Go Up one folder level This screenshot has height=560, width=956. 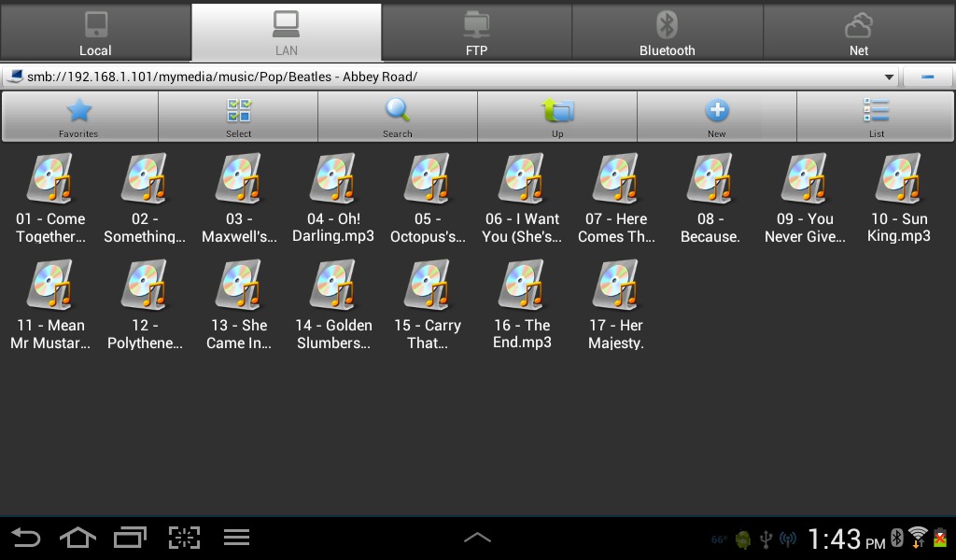(x=557, y=117)
